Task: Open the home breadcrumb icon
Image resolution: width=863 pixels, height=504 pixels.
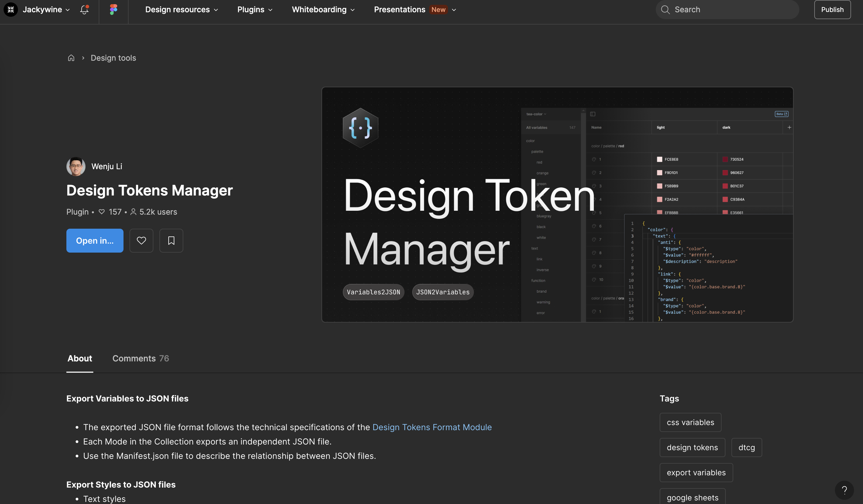Action: tap(71, 58)
